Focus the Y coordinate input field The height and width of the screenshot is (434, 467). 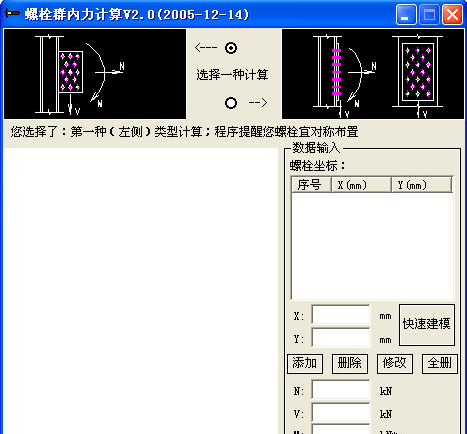coord(341,338)
